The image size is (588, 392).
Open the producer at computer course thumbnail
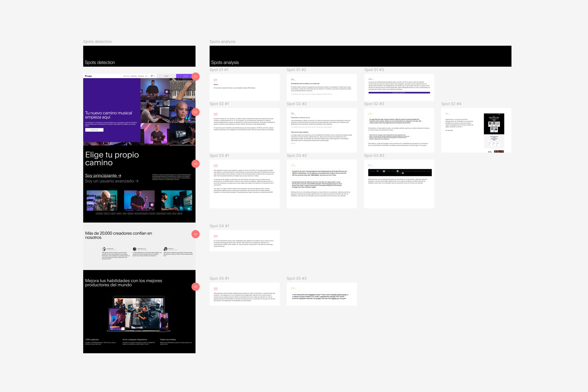[177, 201]
